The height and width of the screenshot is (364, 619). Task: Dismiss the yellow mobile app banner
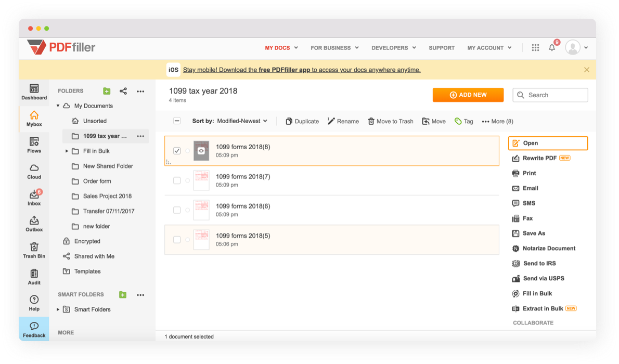[587, 70]
